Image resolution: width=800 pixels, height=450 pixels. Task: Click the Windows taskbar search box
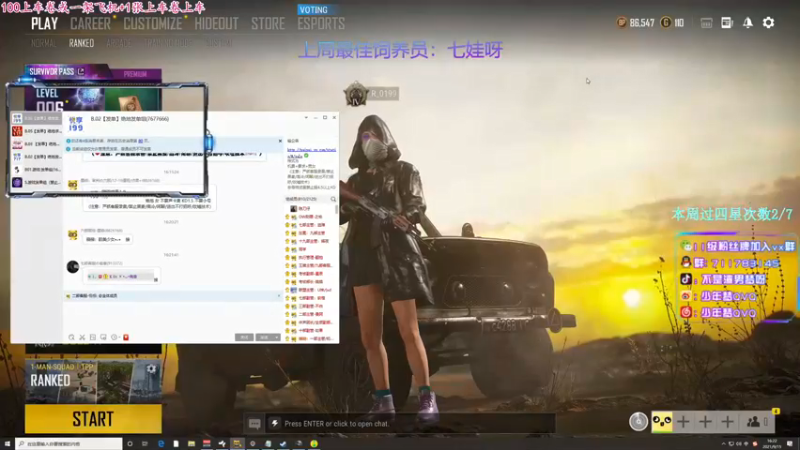(69, 444)
